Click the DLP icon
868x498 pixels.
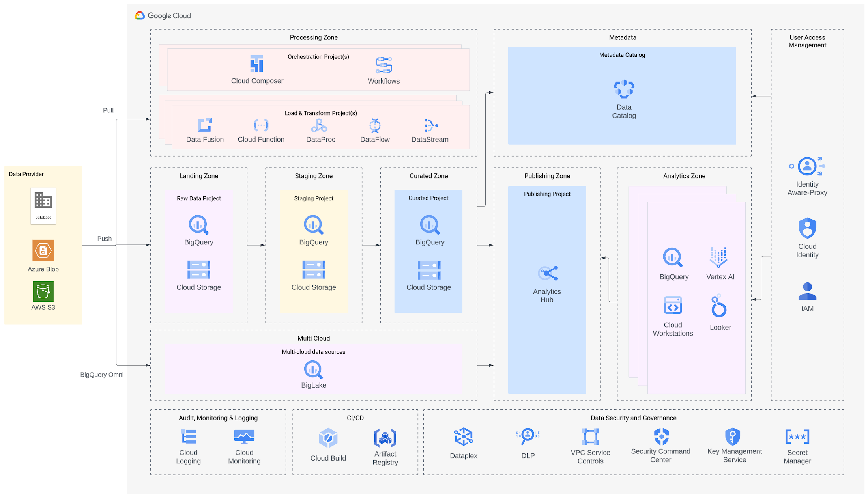click(528, 436)
